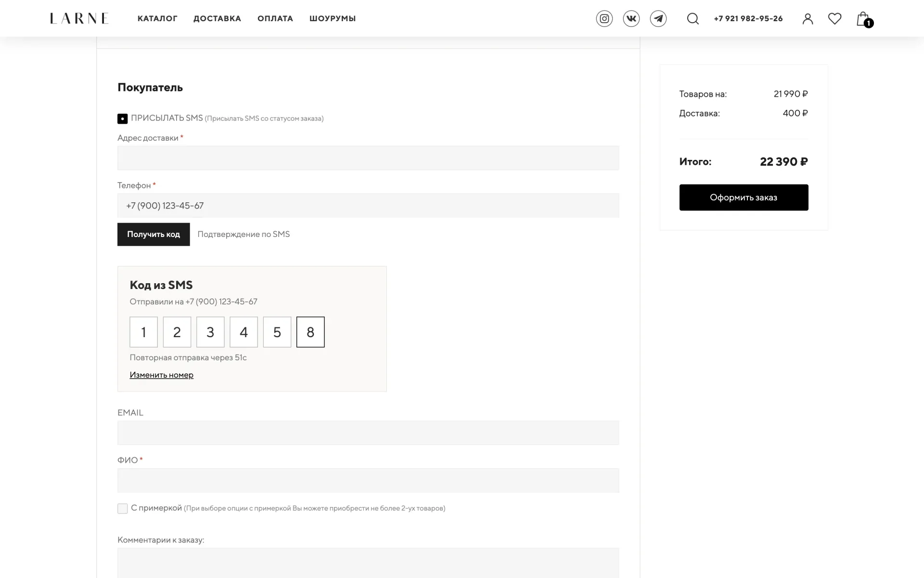
Task: Select SMS code box containing 4
Action: point(244,332)
